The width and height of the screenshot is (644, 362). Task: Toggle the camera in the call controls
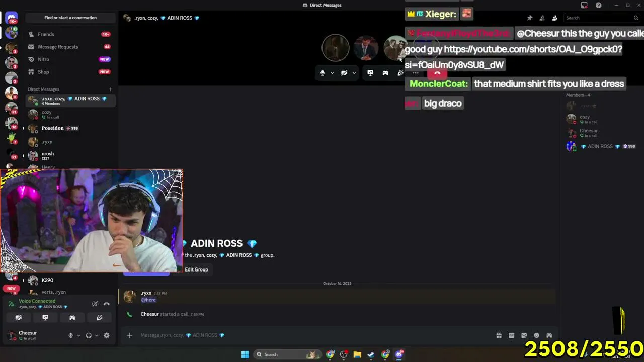pos(344,73)
